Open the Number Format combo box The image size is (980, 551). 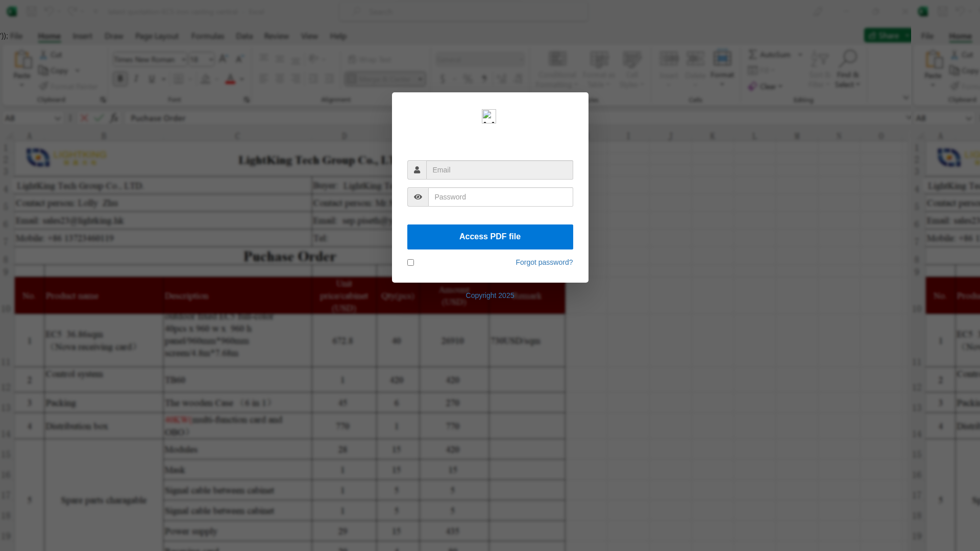tap(480, 60)
